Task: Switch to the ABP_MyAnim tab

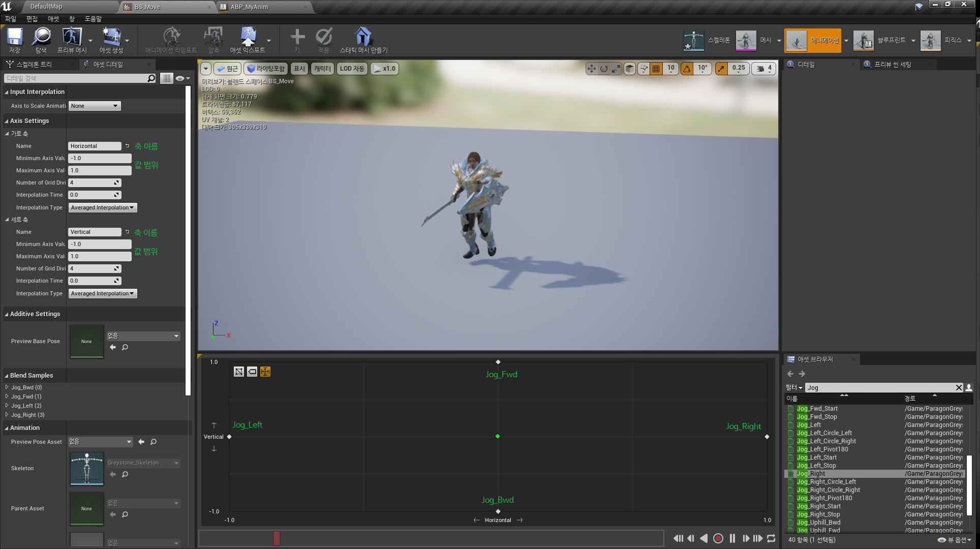Action: coord(249,7)
